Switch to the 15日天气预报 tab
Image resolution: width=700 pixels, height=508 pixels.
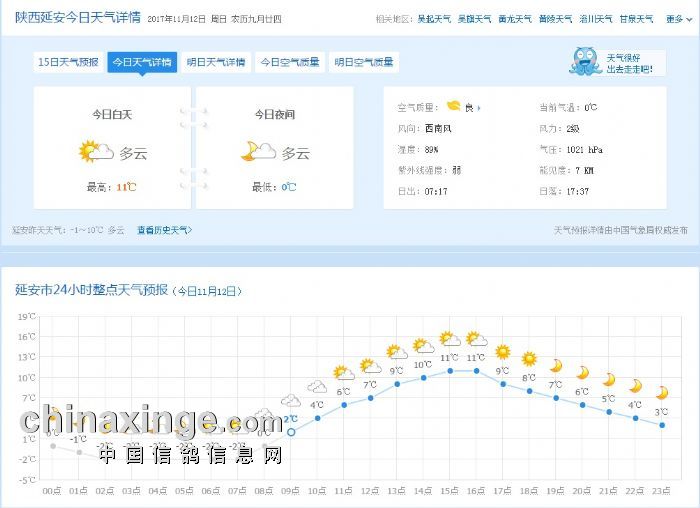click(x=68, y=62)
